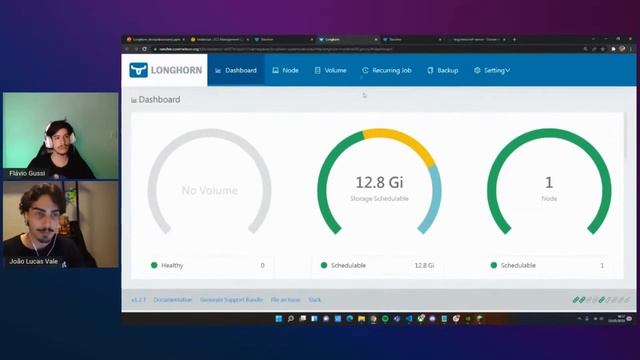
Task: Select the Schedulable 12.8 Gi storage row
Action: coord(378,265)
